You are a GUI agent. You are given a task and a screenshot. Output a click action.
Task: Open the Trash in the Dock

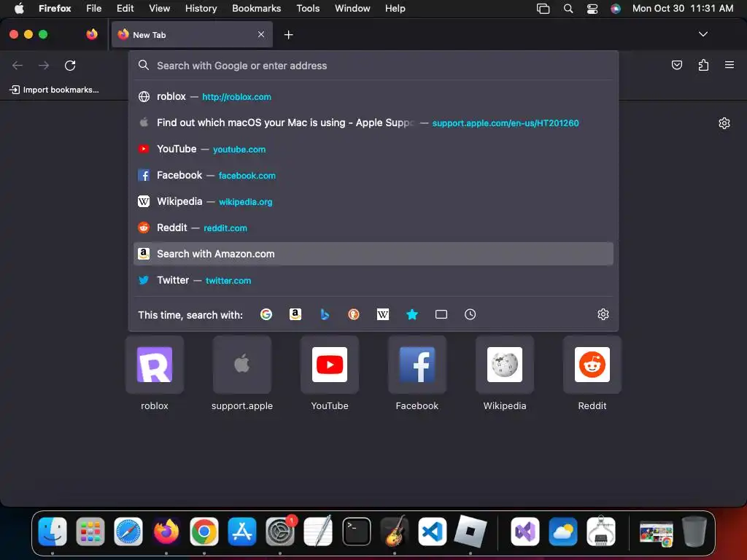click(694, 532)
